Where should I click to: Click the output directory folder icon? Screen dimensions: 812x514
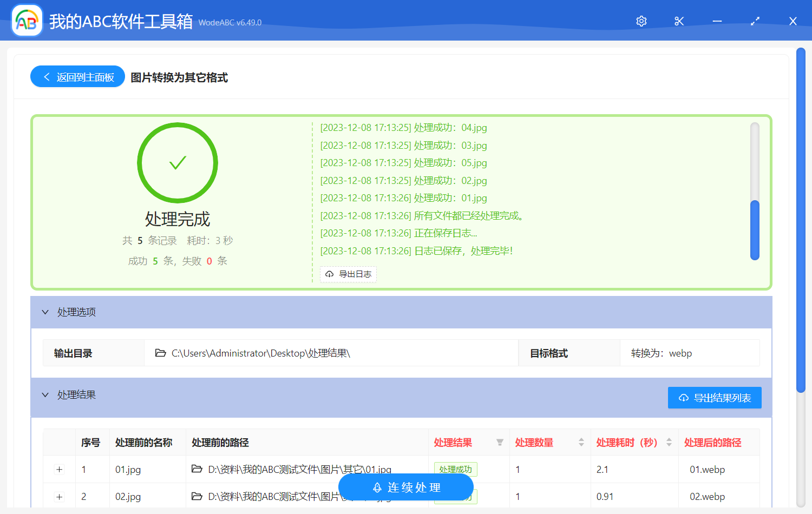160,353
